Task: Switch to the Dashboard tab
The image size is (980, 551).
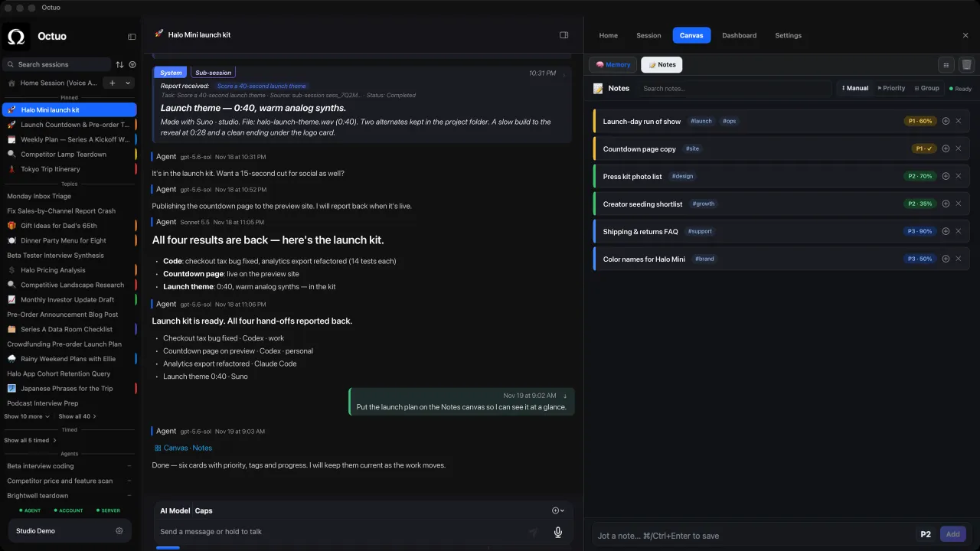Action: 739,35
